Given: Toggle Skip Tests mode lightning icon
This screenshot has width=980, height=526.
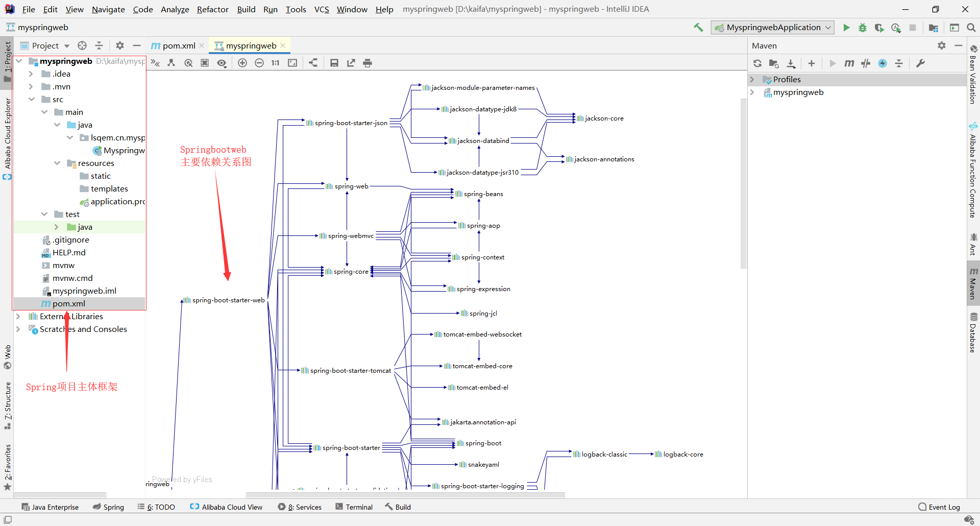Looking at the screenshot, I should tap(883, 63).
